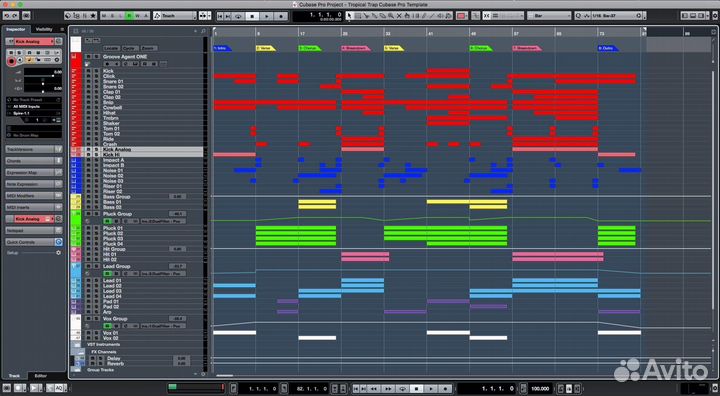
Task: Toggle Record Enable in the inspector
Action: pyautogui.click(x=12, y=61)
